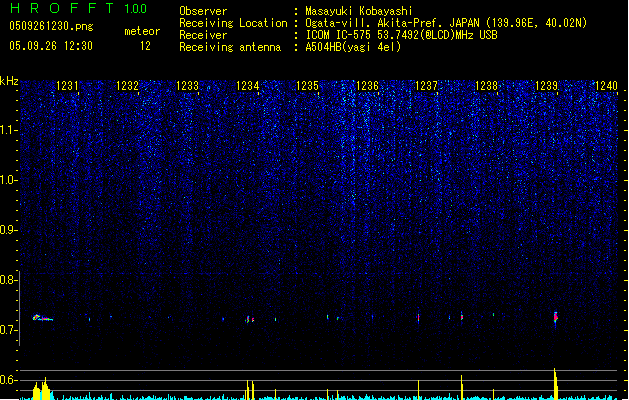Click the 1232 time marker
The height and width of the screenshot is (400, 629).
coord(127,86)
